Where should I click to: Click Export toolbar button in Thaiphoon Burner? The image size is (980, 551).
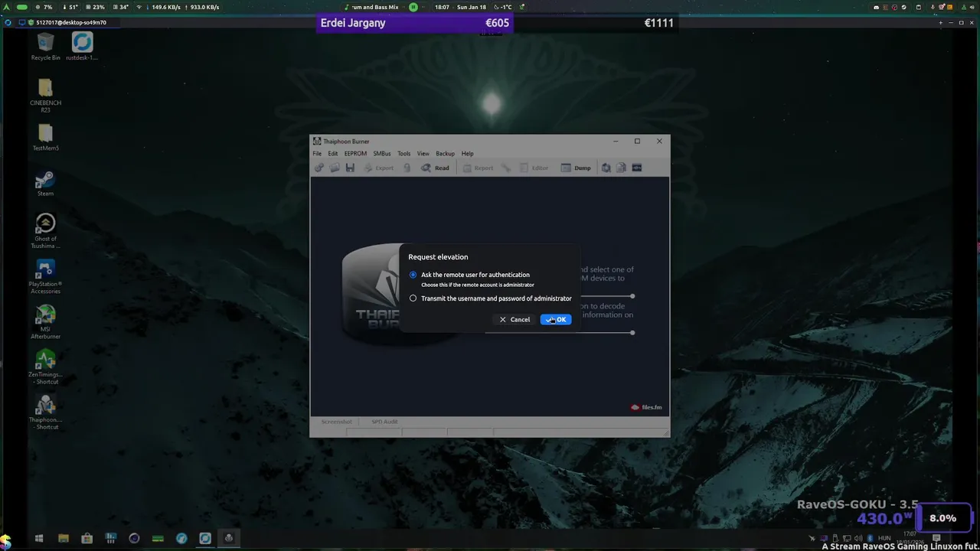click(378, 168)
